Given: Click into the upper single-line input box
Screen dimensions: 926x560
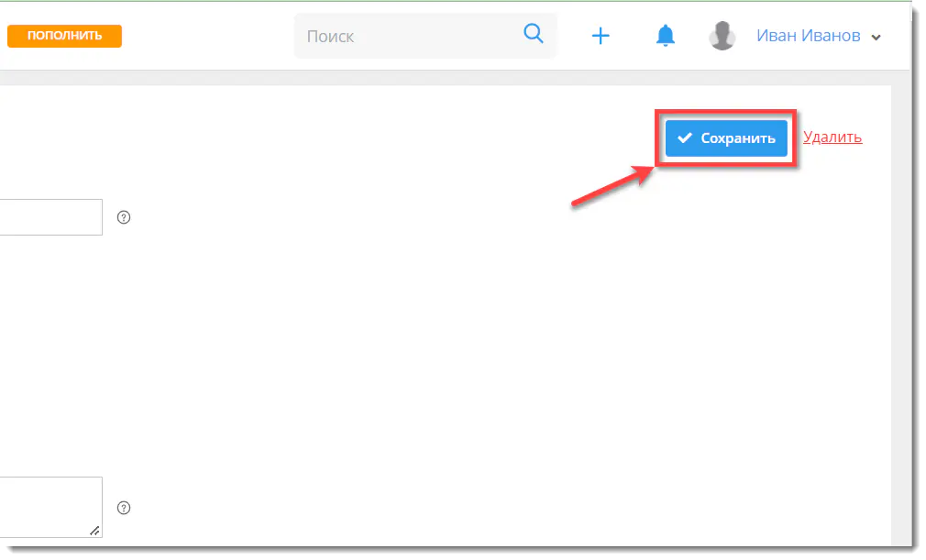Looking at the screenshot, I should [x=50, y=217].
